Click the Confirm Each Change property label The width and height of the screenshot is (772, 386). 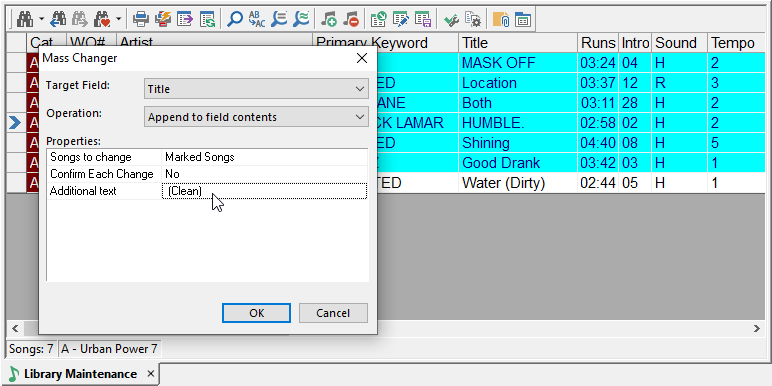click(102, 174)
